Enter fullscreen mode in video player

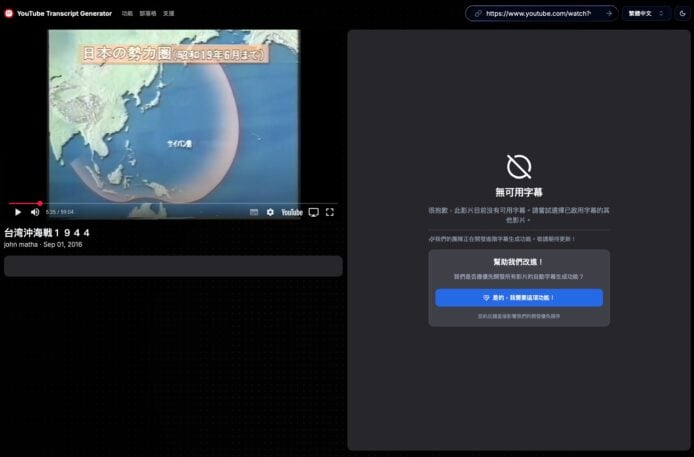coord(330,212)
